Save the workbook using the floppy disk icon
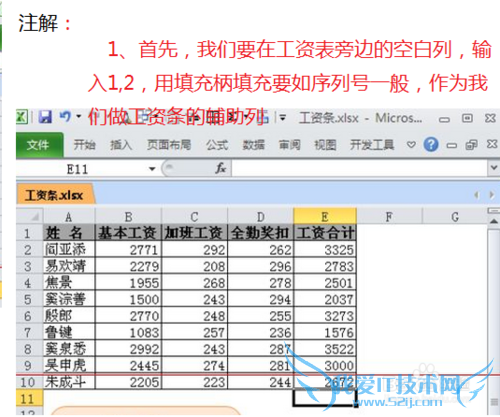500x417 pixels. tap(45, 117)
